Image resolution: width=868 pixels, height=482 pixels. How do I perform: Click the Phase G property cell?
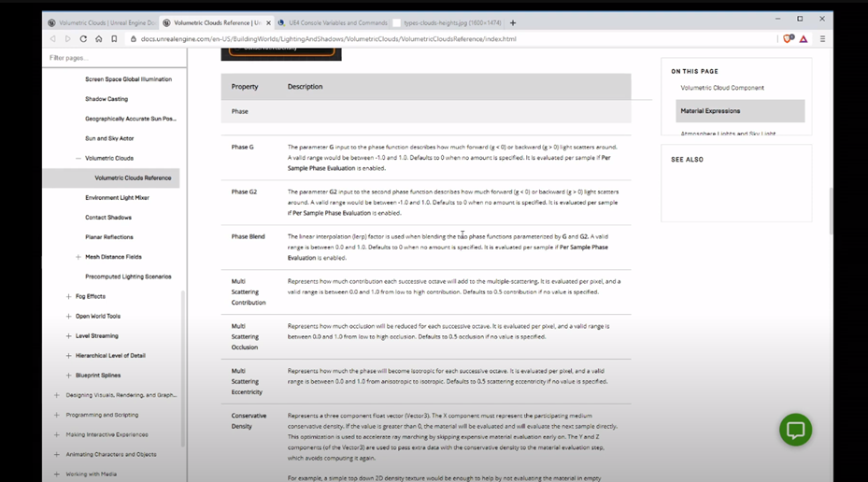coord(243,148)
